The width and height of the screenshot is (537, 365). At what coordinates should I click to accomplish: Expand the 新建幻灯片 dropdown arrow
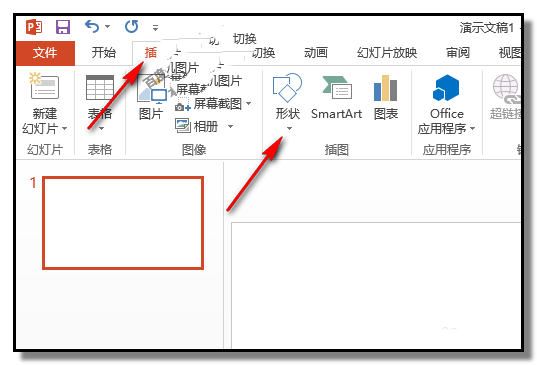click(64, 129)
